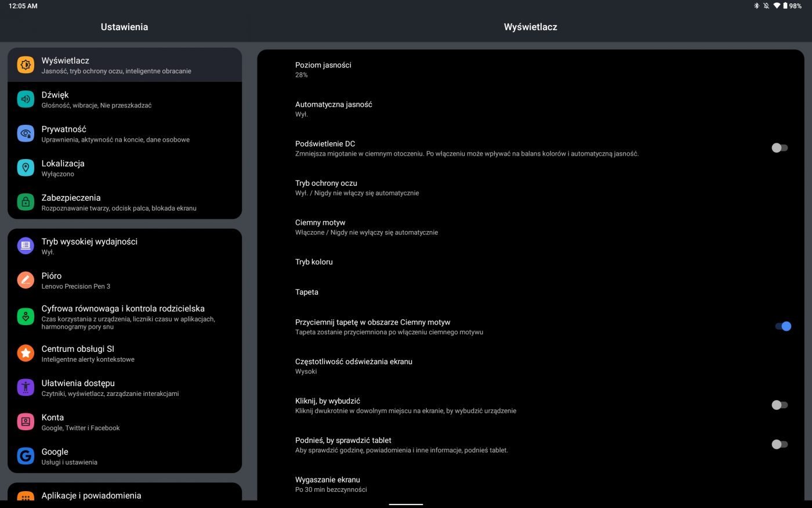
Task: Click the Wi-Fi status icon
Action: [777, 6]
